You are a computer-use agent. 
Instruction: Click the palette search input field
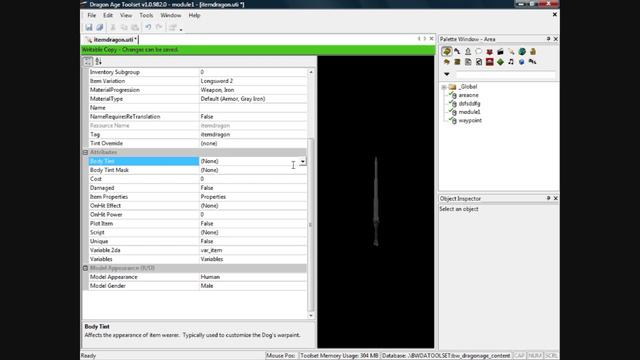[x=505, y=75]
